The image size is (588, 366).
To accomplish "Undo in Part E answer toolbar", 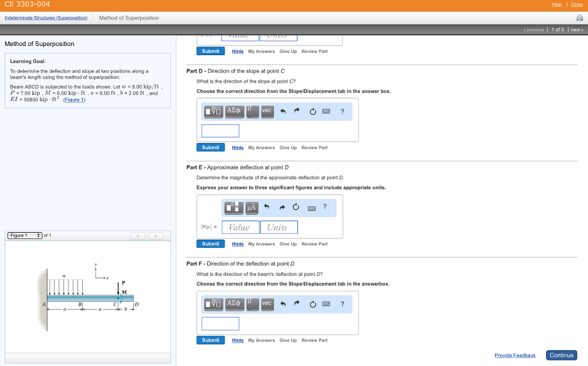I will coord(266,207).
